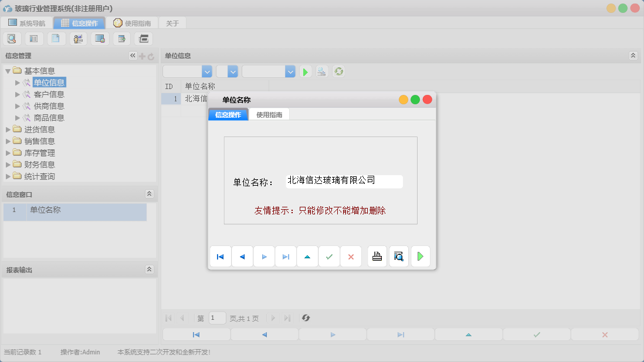Cancel edits with the red X button
This screenshot has width=644, height=362.
tap(351, 256)
